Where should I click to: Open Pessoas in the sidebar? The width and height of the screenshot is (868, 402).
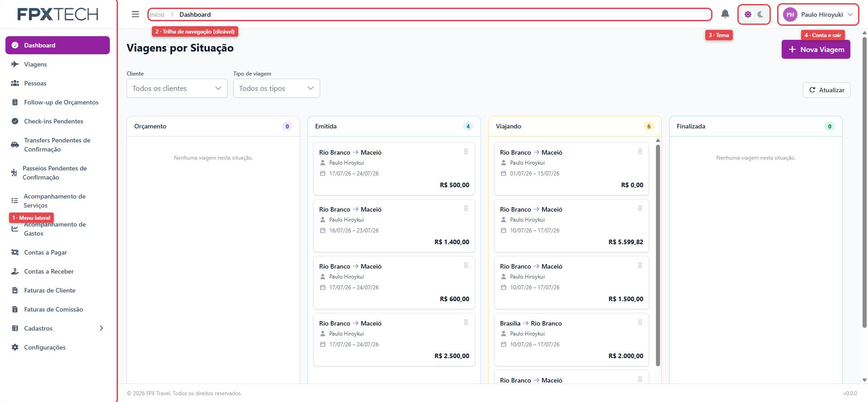pos(57,83)
